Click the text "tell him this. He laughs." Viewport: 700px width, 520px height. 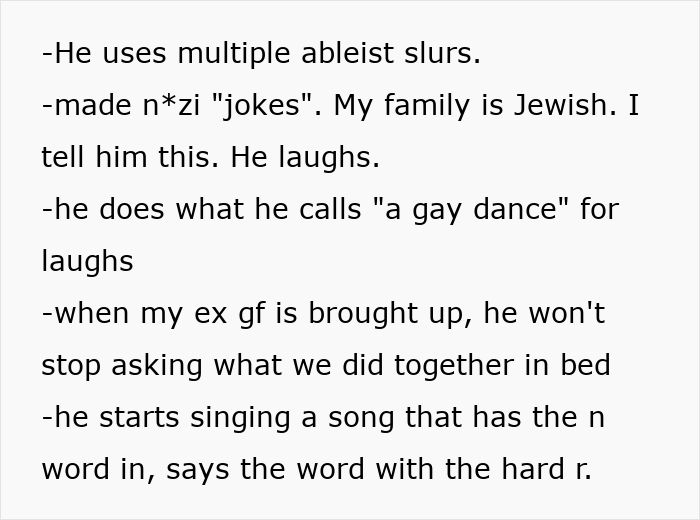[x=210, y=157]
